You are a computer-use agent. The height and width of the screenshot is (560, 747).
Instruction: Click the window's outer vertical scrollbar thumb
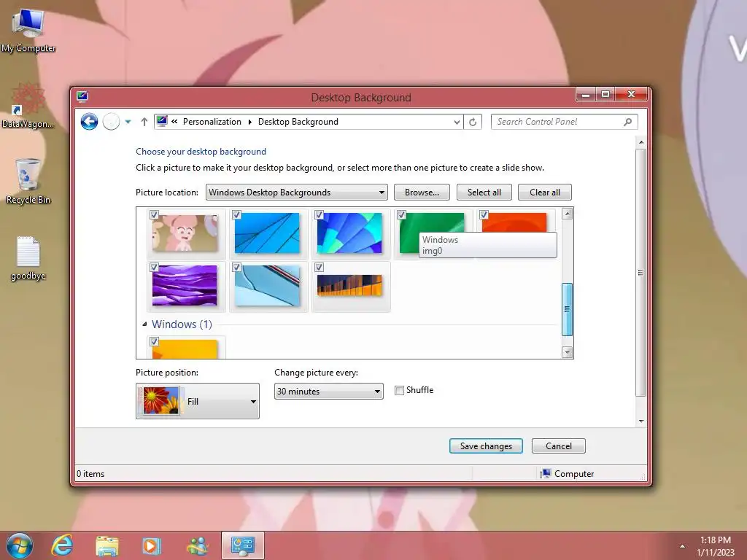point(640,273)
